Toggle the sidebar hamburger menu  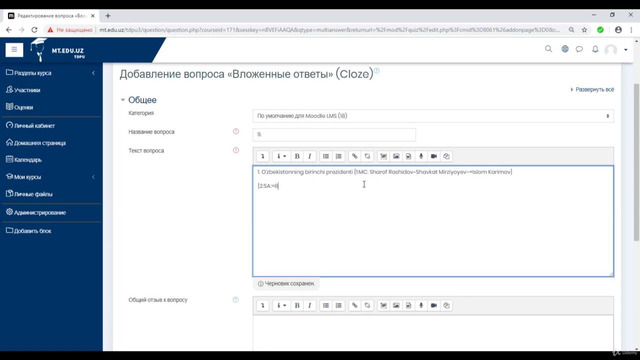[x=14, y=50]
